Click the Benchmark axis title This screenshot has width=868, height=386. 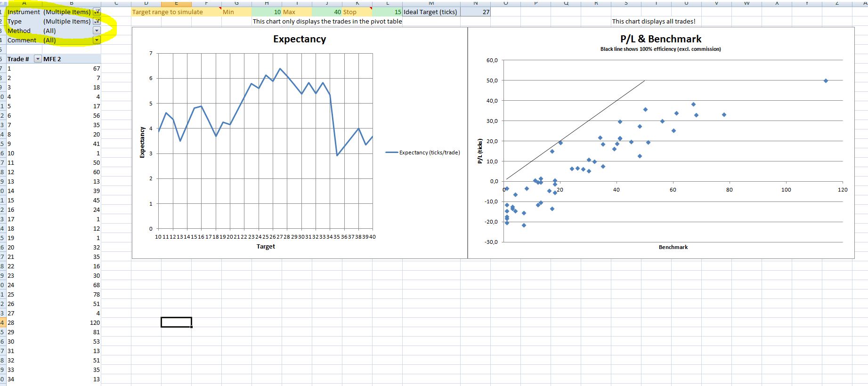pyautogui.click(x=673, y=247)
